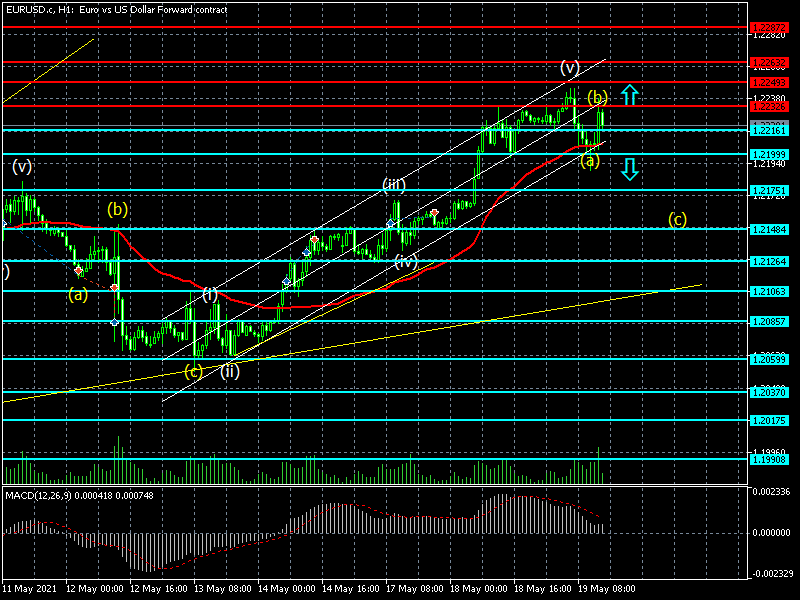This screenshot has height=600, width=800.
Task: Select the white wave (iv) label
Action: 405,261
